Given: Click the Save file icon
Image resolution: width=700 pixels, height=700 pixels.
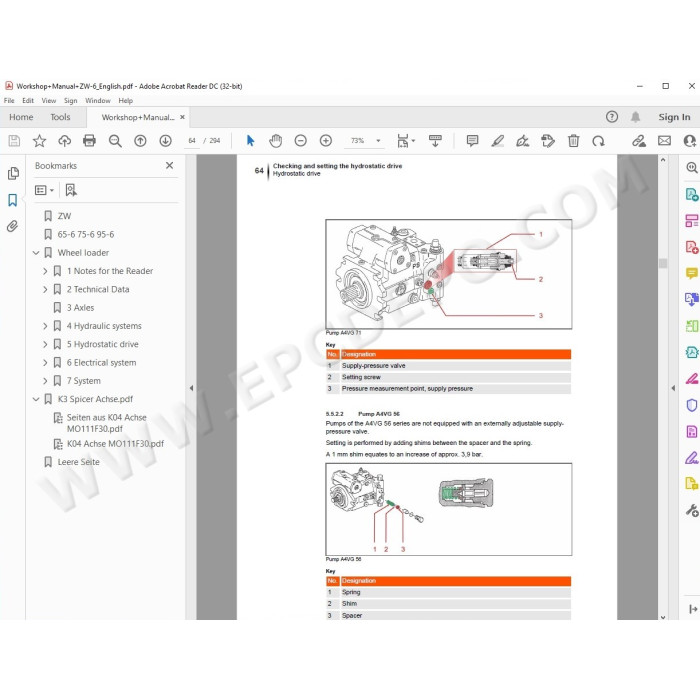Looking at the screenshot, I should (x=14, y=141).
